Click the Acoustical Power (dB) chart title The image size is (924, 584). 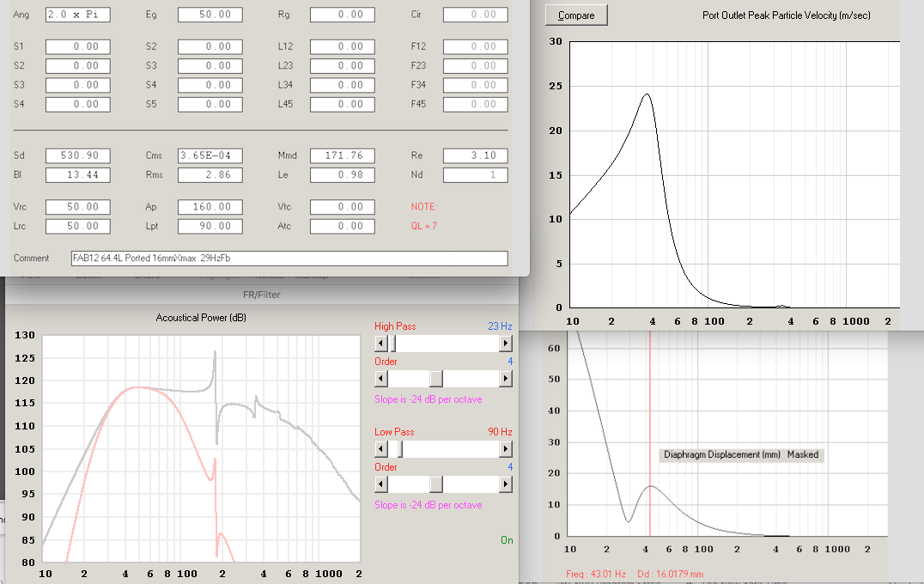pyautogui.click(x=201, y=318)
